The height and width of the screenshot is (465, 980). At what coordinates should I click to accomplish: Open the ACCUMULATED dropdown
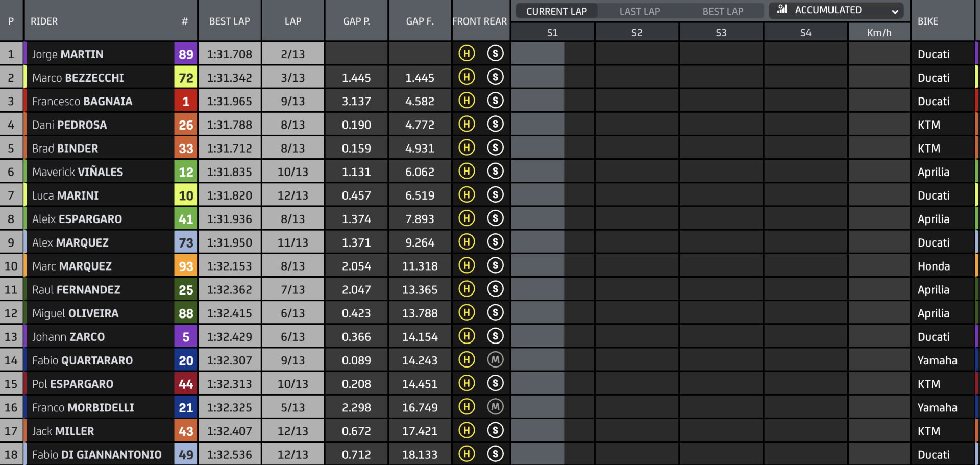click(836, 10)
